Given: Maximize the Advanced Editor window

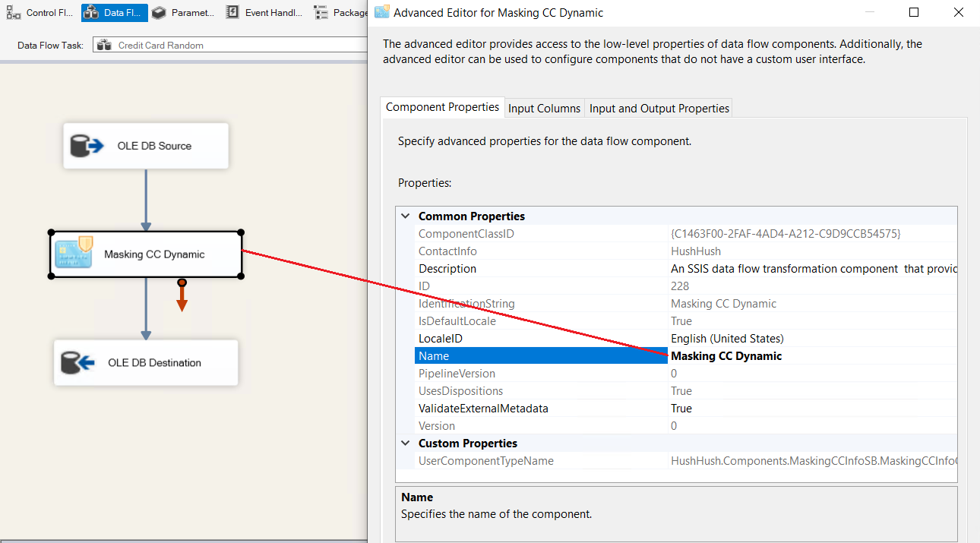Looking at the screenshot, I should 914,12.
